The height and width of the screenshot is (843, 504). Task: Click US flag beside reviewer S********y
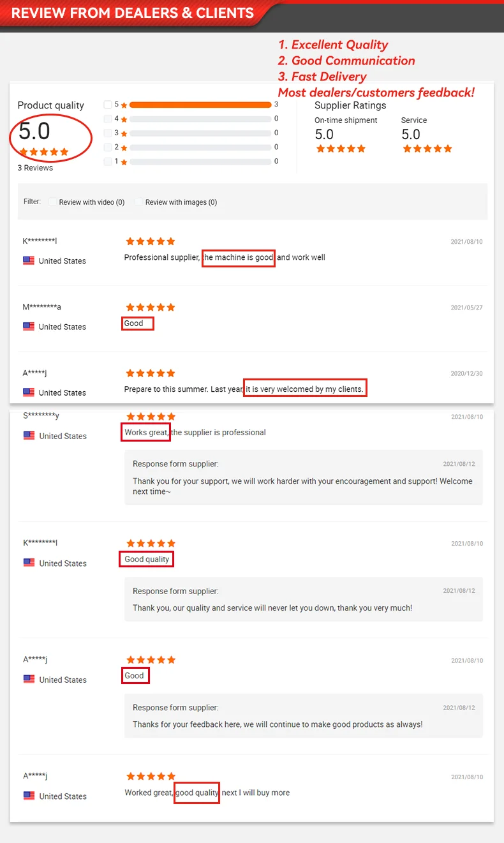pyautogui.click(x=29, y=435)
